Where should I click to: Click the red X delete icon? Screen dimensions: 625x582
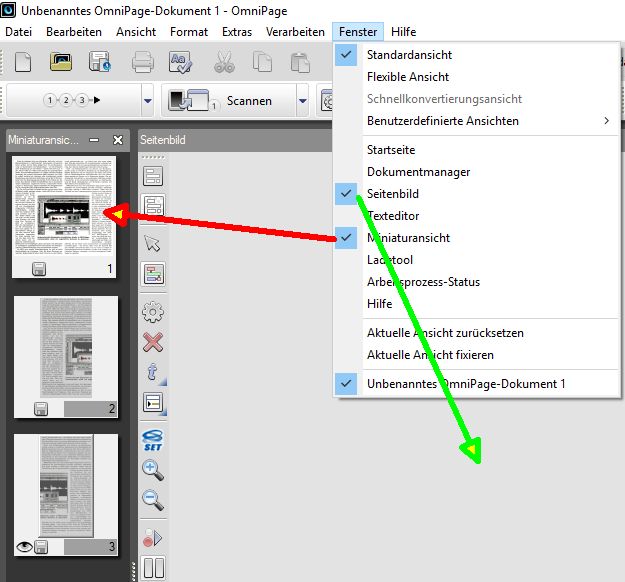(153, 342)
